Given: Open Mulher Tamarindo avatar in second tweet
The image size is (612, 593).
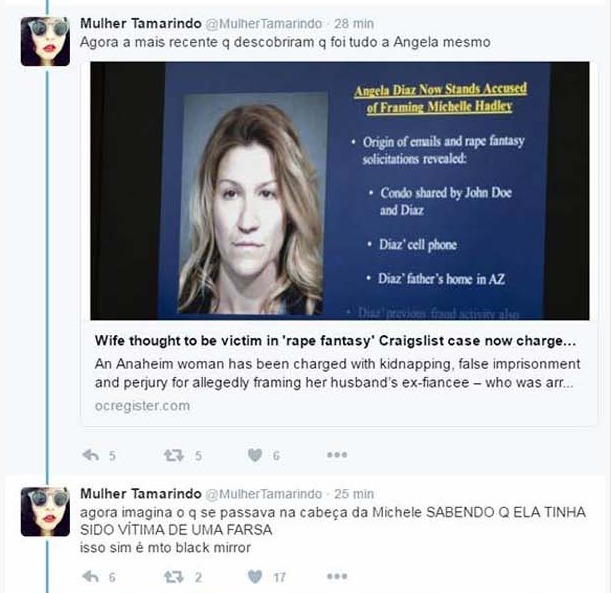Looking at the screenshot, I should (45, 511).
